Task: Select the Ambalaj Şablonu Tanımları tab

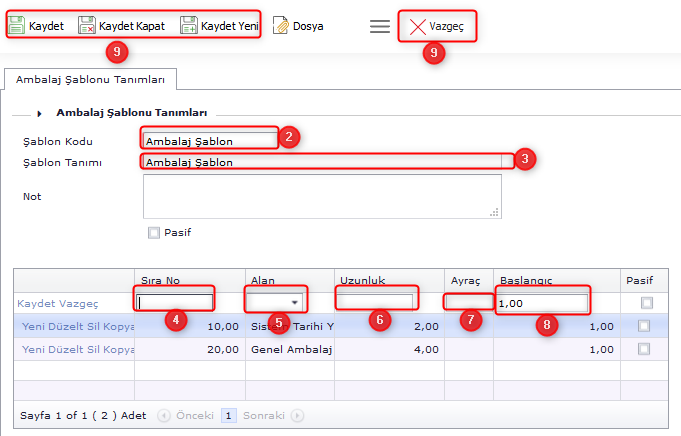Action: [x=91, y=79]
